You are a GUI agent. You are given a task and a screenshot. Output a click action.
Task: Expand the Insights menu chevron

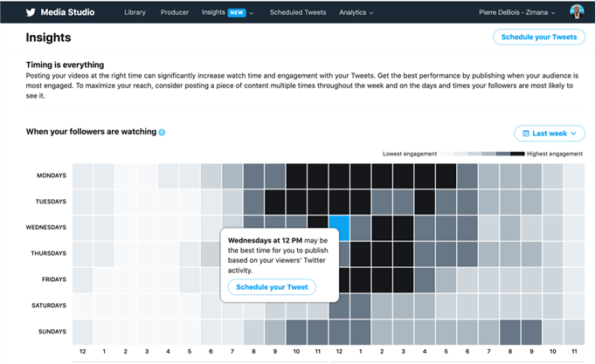(x=252, y=13)
